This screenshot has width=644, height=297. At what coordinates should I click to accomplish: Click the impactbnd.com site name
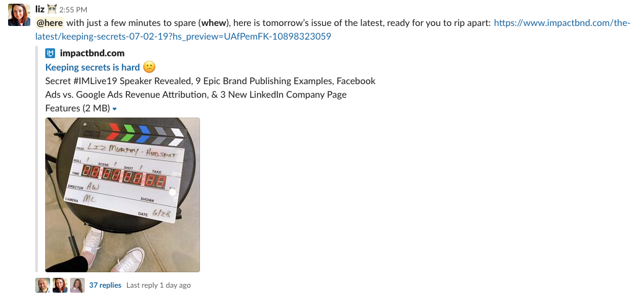point(92,53)
